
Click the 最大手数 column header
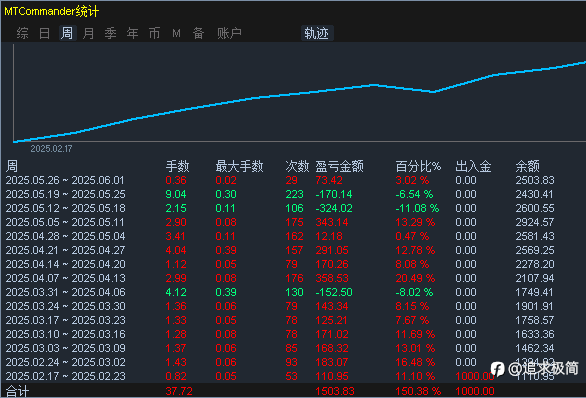click(239, 166)
